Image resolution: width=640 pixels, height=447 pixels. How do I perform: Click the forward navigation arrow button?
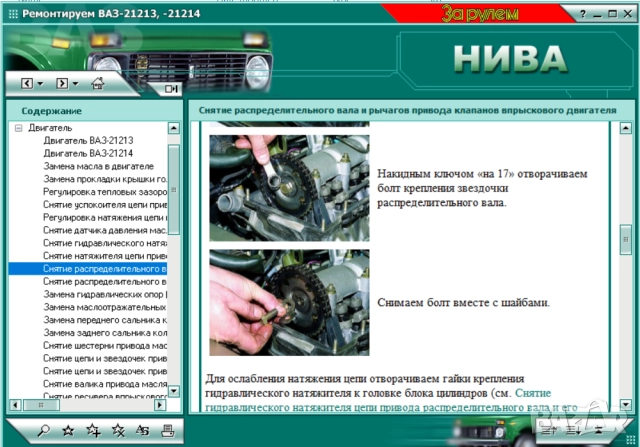(61, 83)
